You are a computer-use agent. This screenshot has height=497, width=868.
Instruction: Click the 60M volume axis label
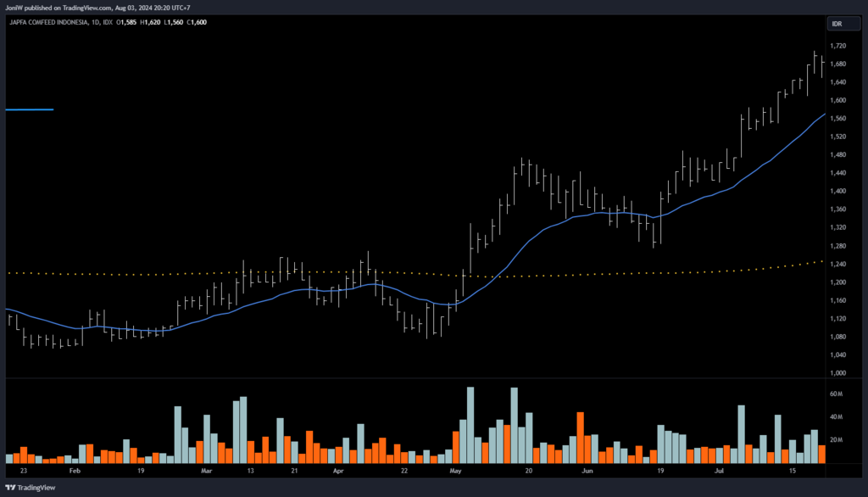click(837, 394)
